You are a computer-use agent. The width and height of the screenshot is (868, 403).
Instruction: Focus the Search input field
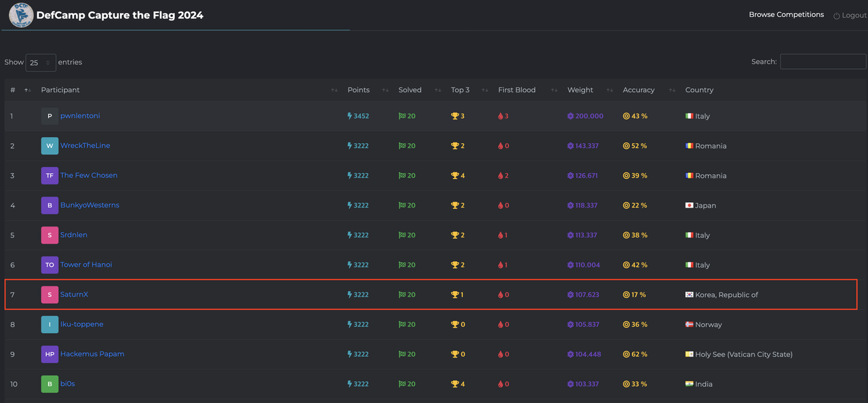click(823, 62)
